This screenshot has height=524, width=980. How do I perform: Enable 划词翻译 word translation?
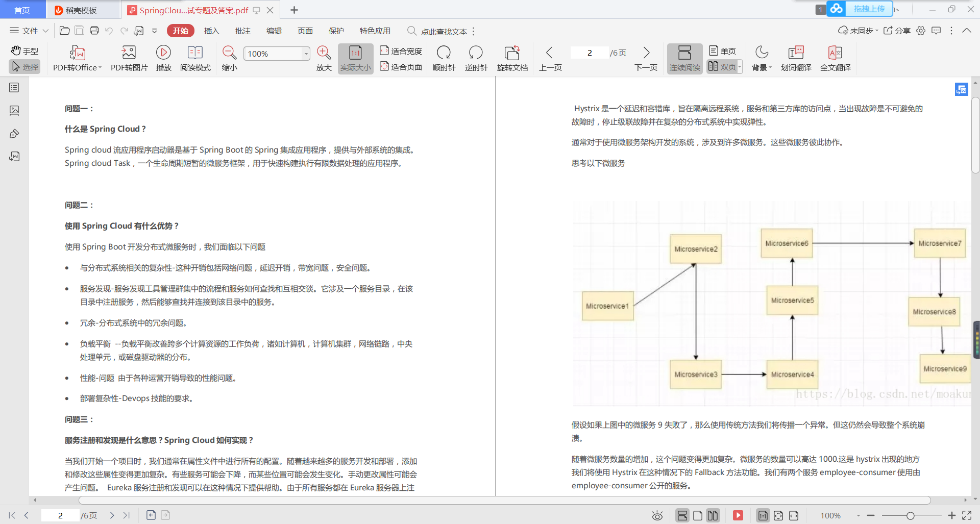pyautogui.click(x=796, y=59)
